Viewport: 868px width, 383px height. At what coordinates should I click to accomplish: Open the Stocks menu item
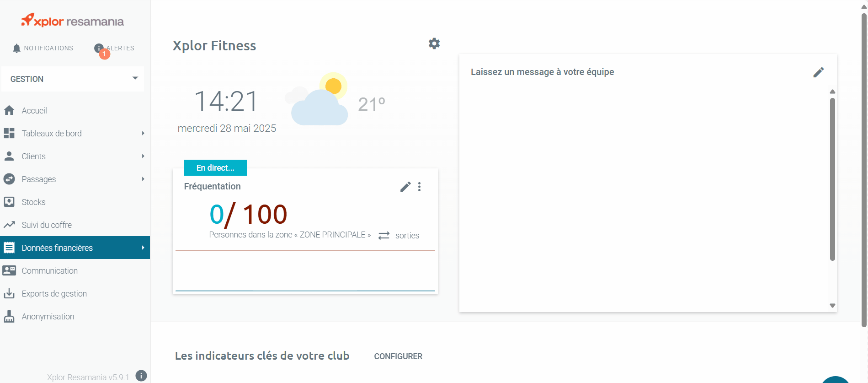75,202
